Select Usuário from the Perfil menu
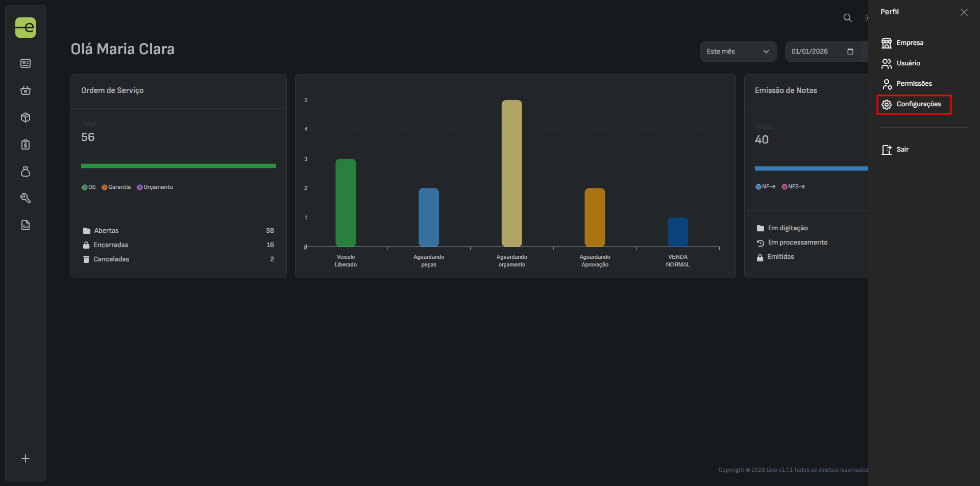Image resolution: width=980 pixels, height=486 pixels. click(x=908, y=63)
